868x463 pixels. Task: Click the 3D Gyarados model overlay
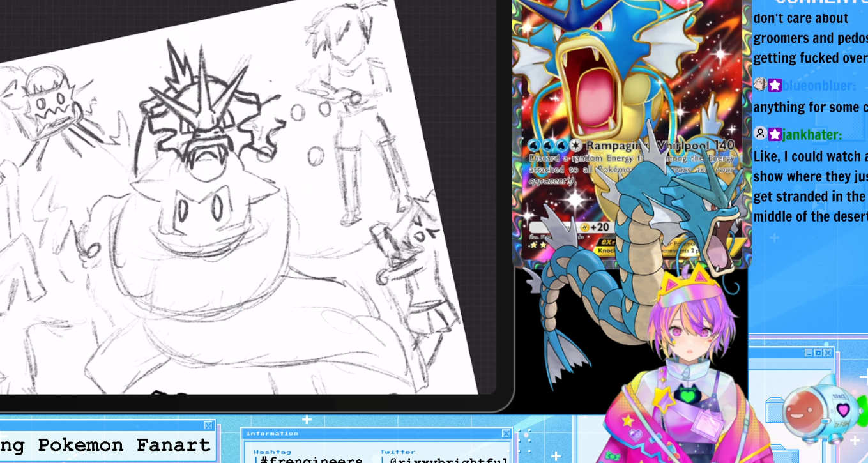point(632,255)
